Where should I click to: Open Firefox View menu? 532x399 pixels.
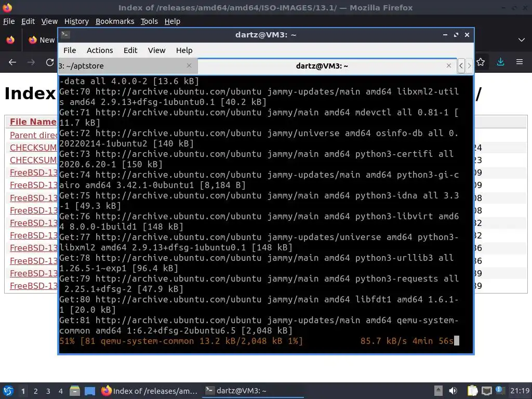click(x=49, y=21)
